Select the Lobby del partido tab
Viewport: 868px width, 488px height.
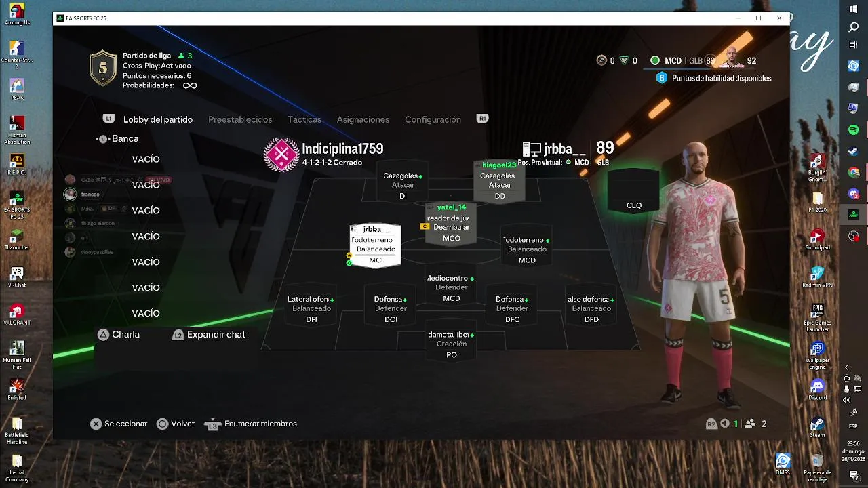coord(158,119)
